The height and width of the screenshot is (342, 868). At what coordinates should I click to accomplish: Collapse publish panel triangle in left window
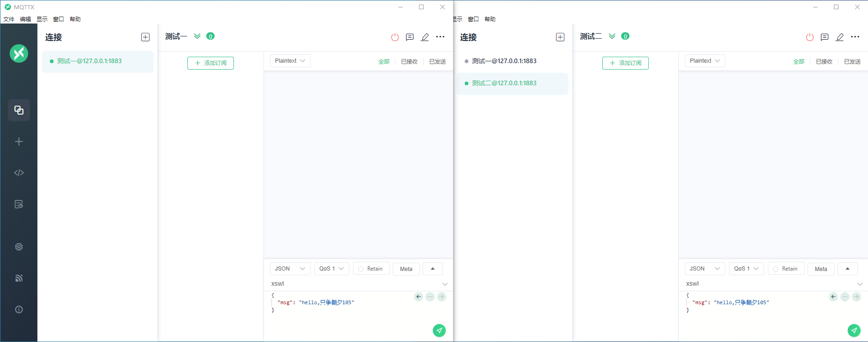pyautogui.click(x=433, y=269)
